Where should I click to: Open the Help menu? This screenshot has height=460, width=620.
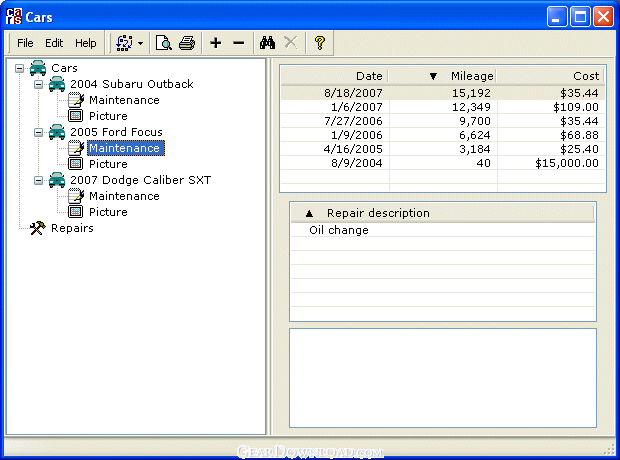coord(85,43)
